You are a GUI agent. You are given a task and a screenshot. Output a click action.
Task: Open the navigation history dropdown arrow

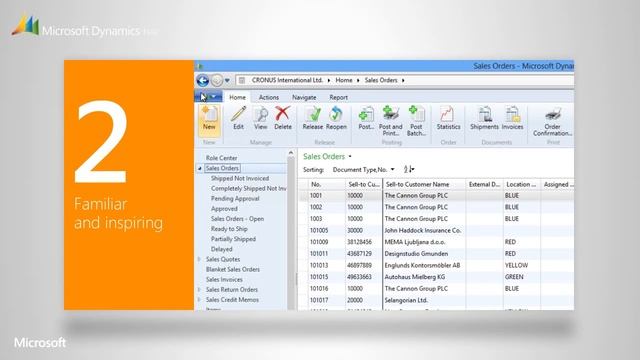pos(227,80)
